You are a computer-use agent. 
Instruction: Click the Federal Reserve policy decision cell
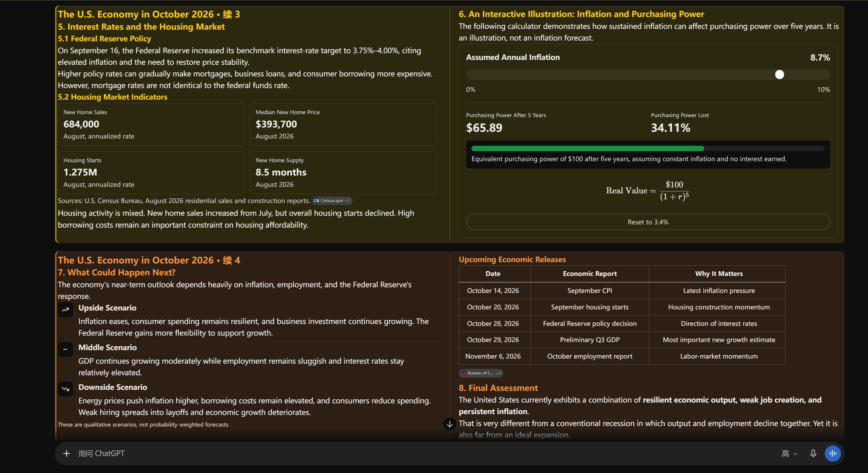[590, 323]
